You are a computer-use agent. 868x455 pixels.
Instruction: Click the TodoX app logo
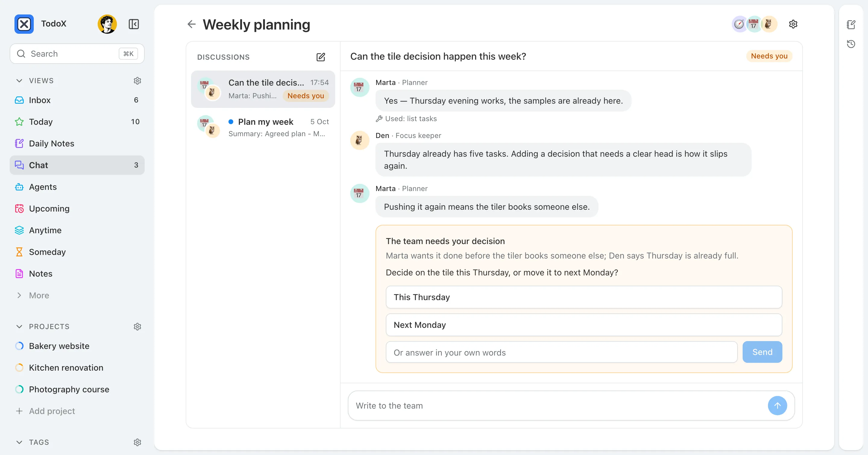[x=24, y=24]
